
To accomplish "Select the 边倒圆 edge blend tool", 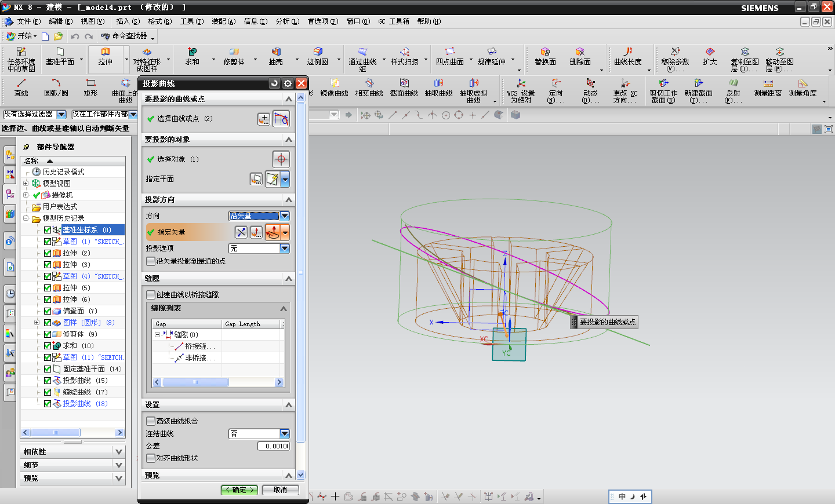I will coord(318,57).
